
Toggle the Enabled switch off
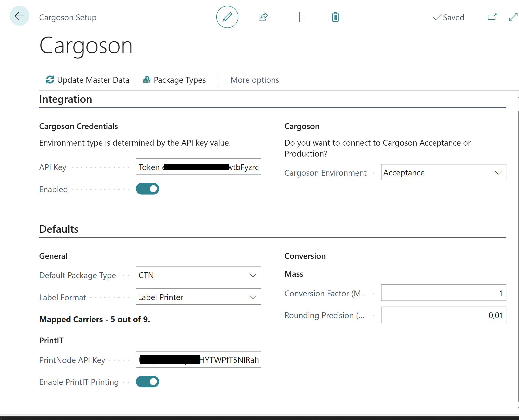pyautogui.click(x=148, y=189)
